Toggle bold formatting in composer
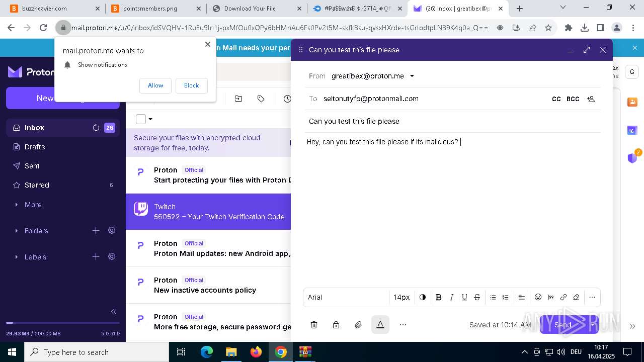Screen dimensions: 644x362 (x=438, y=297)
